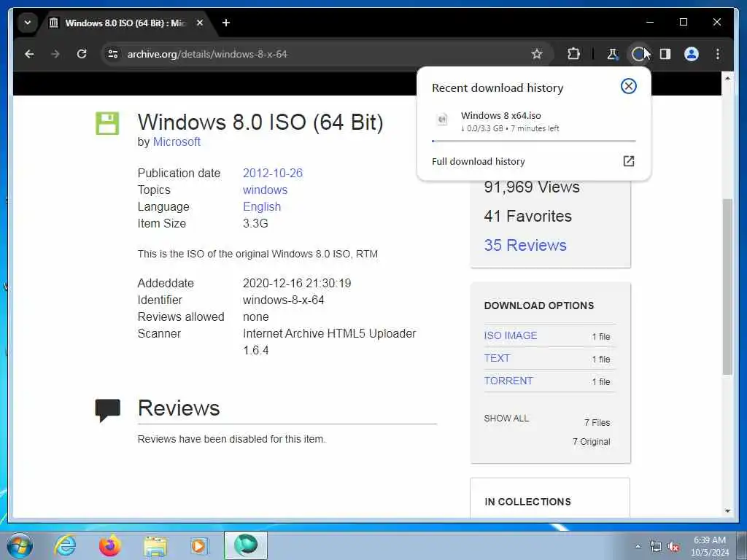This screenshot has width=747, height=560.
Task: Open the Microsoft creator link
Action: 177,142
